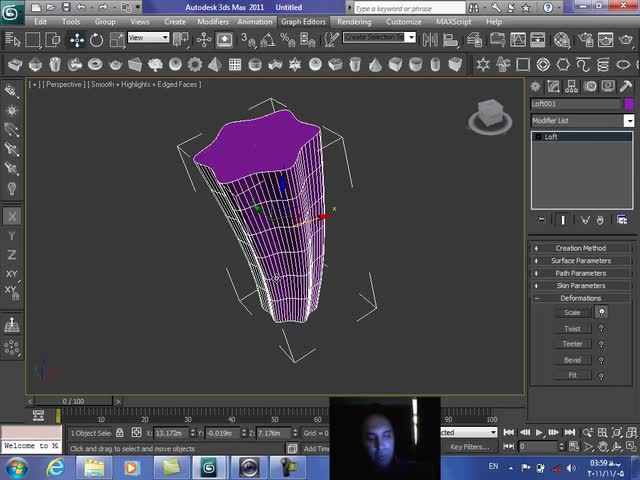Open the Modifiers menu

pos(212,21)
